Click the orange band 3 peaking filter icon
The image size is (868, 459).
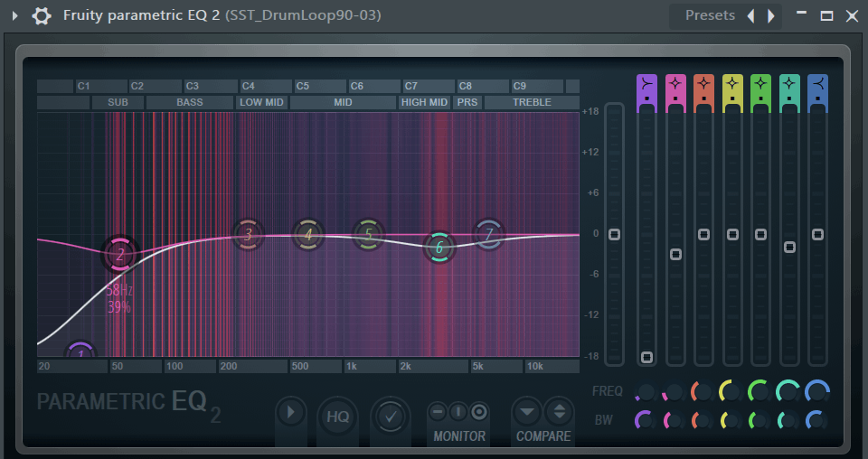pyautogui.click(x=703, y=85)
